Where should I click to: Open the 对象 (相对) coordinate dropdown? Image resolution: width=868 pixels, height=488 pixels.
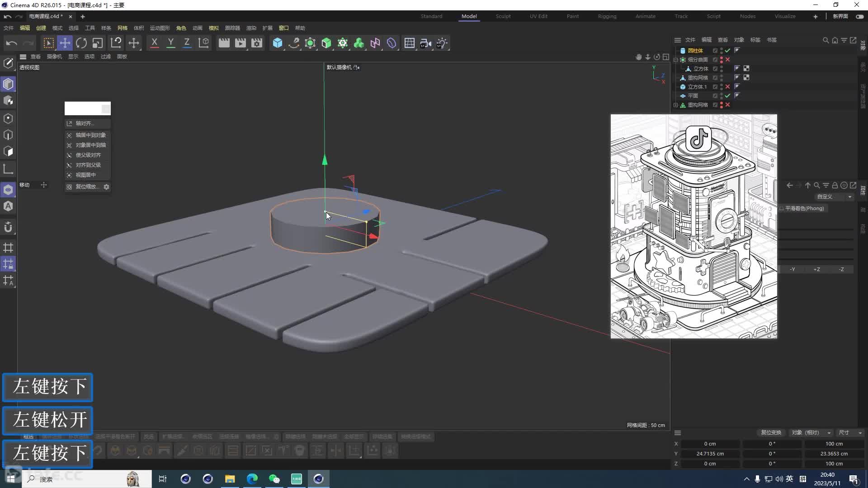tap(811, 432)
